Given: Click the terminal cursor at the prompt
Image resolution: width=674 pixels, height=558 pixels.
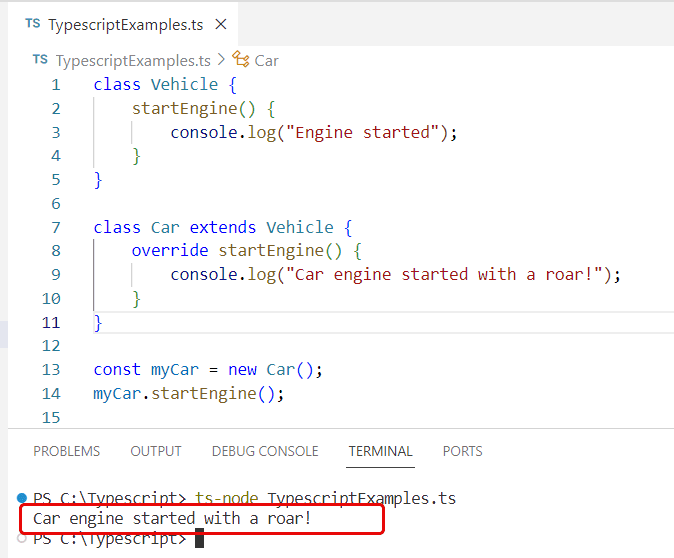Looking at the screenshot, I should tap(199, 538).
